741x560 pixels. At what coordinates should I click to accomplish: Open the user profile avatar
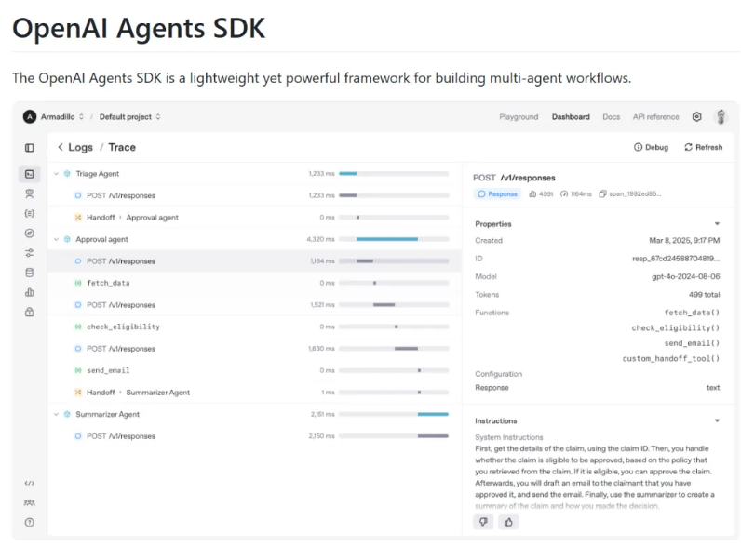[x=721, y=116]
